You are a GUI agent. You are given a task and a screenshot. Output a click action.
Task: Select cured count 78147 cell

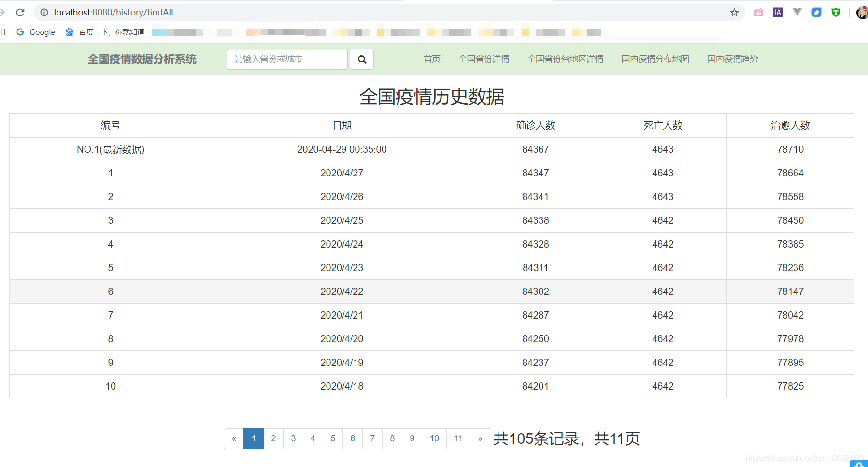click(x=790, y=292)
